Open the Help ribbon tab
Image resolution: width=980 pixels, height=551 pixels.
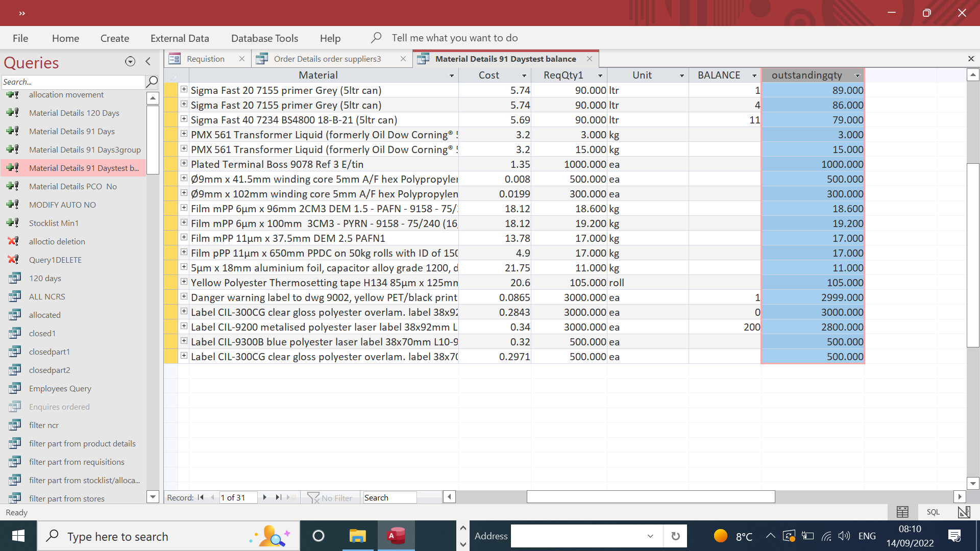pyautogui.click(x=330, y=38)
